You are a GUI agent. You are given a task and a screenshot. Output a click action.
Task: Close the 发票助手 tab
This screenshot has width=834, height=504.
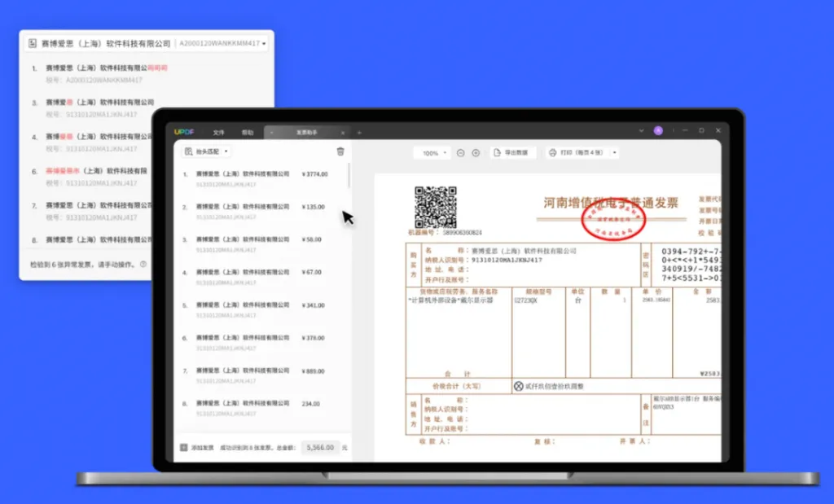(x=343, y=132)
